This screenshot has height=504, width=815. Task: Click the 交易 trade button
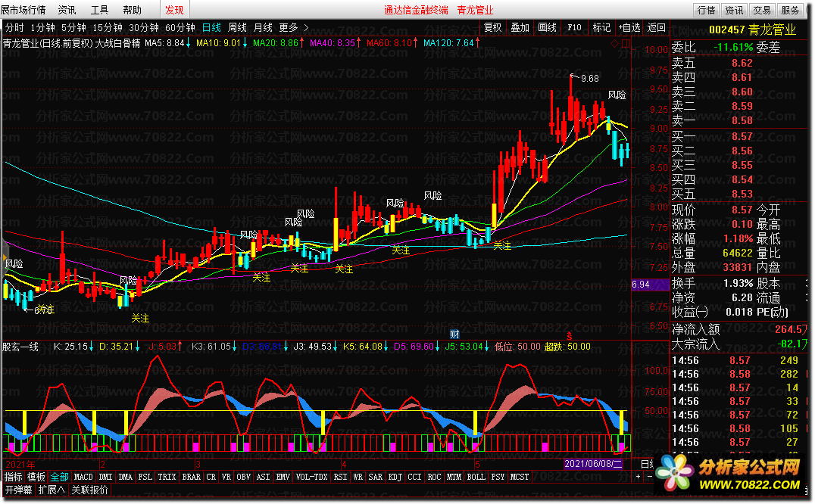pyautogui.click(x=762, y=10)
